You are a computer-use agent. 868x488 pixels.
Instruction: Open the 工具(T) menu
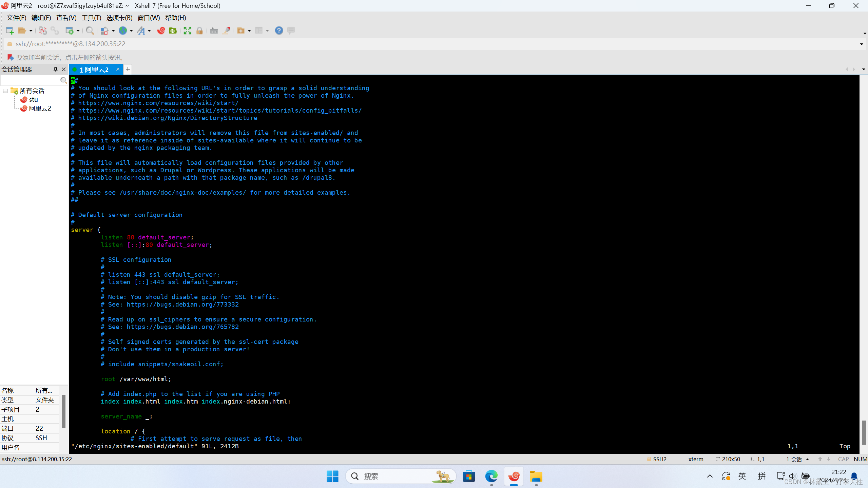[91, 18]
